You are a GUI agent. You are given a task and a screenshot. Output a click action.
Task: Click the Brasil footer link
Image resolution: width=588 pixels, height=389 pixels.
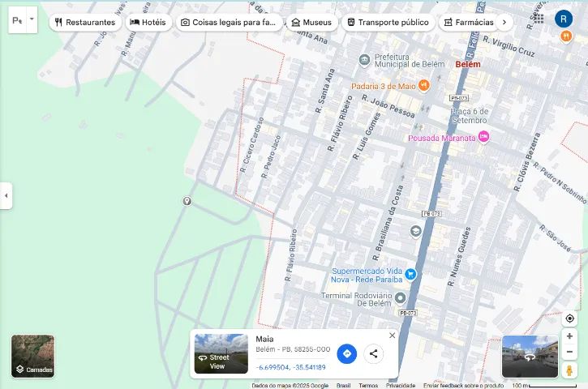tap(344, 386)
